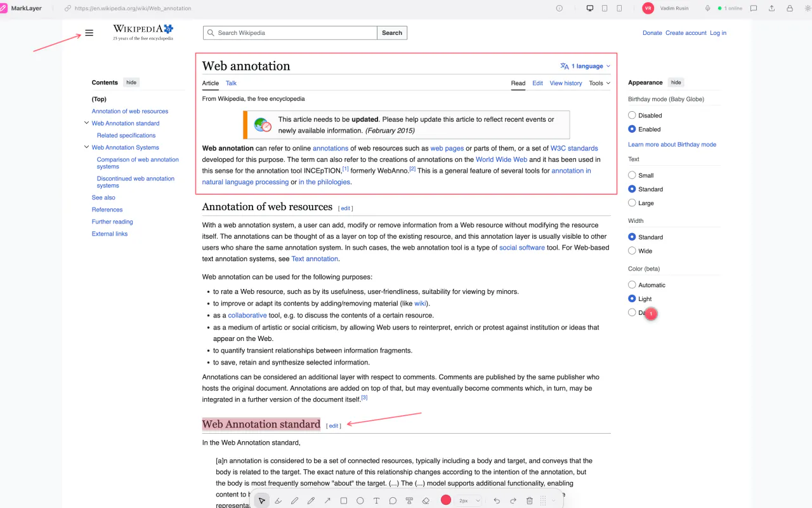Click the toolbar drag handle dots

pyautogui.click(x=543, y=500)
